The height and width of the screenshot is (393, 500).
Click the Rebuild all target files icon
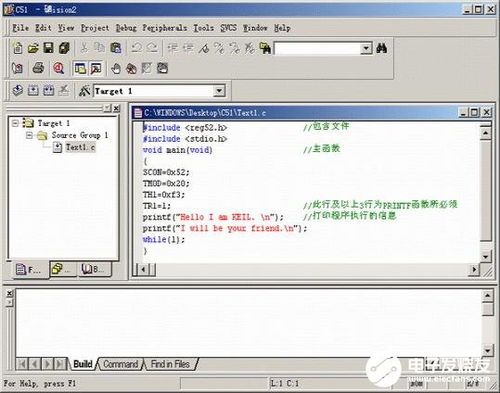pyautogui.click(x=48, y=90)
